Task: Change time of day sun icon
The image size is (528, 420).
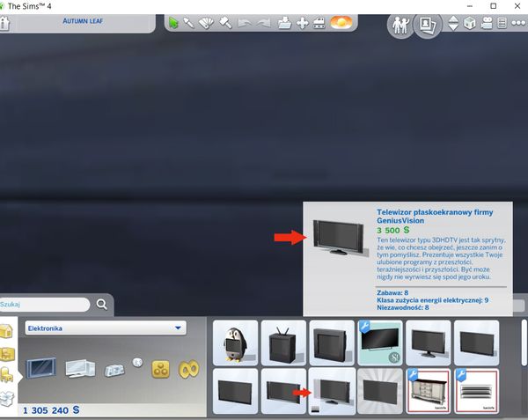Action: click(341, 23)
